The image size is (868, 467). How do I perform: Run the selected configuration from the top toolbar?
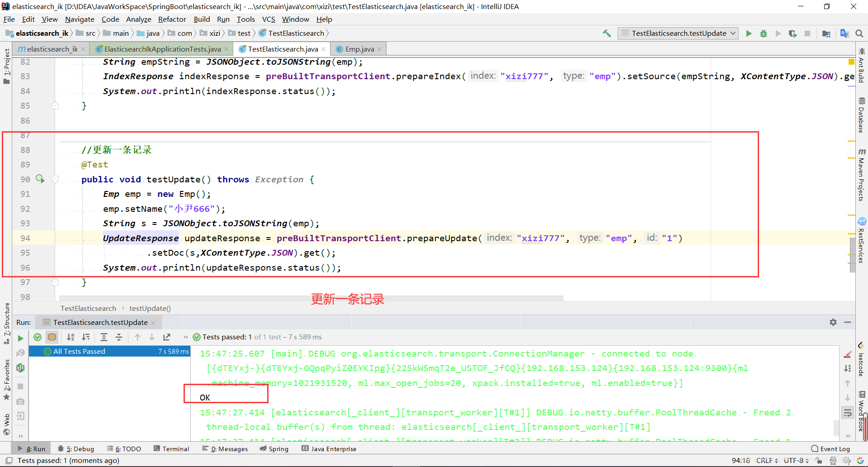click(x=749, y=33)
